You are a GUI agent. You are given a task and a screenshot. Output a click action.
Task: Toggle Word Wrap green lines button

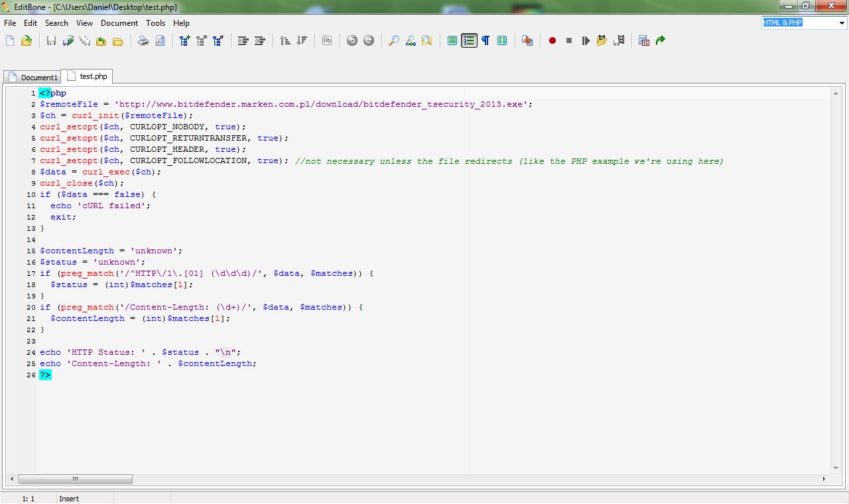click(x=452, y=40)
